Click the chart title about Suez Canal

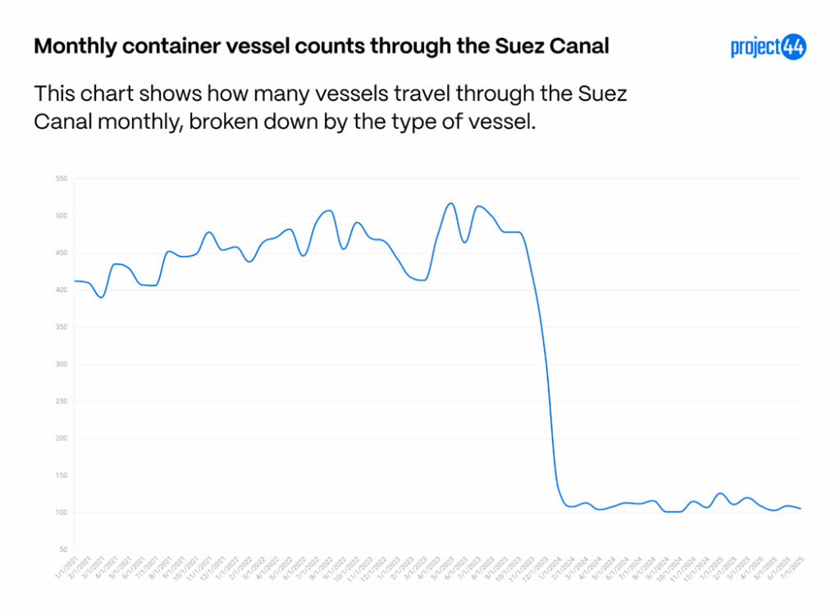coord(322,46)
